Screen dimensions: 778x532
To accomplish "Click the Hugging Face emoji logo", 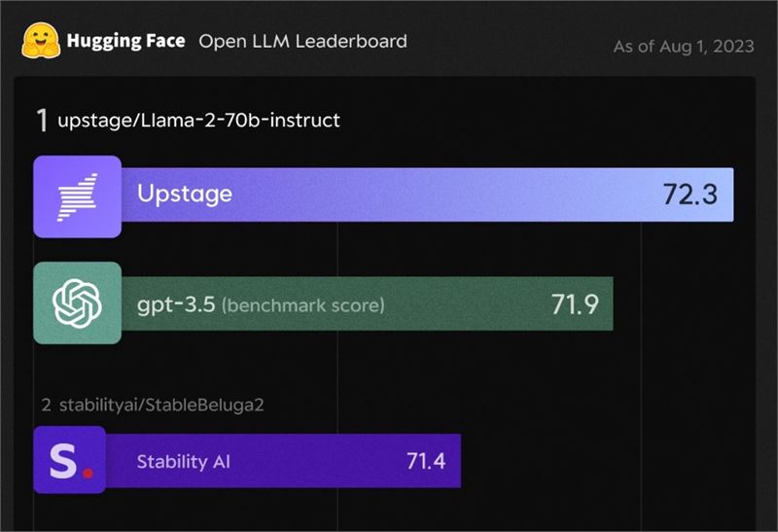I will coord(41,41).
